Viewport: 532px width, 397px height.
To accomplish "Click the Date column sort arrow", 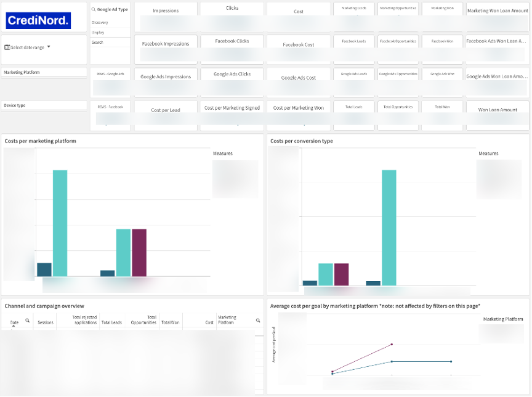I will [14, 325].
